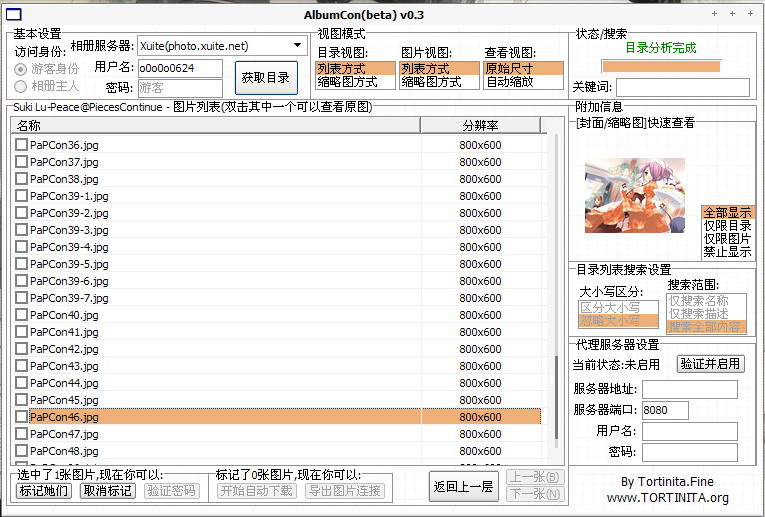This screenshot has height=517, width=765.
Task: Click the 返回上一层 button
Action: pyautogui.click(x=463, y=487)
